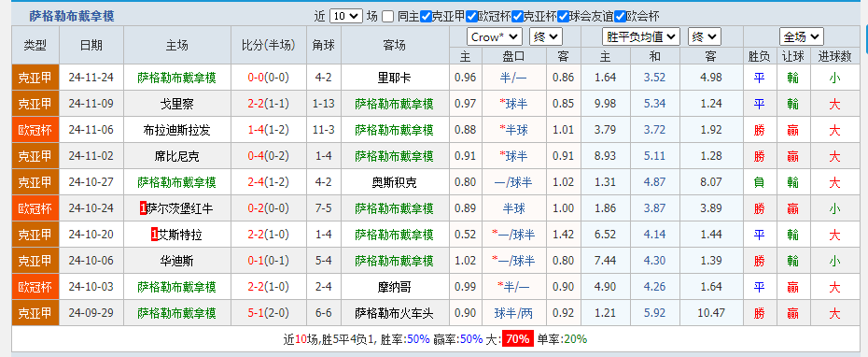The width and height of the screenshot is (868, 357).
Task: Uncheck the 欧冠杯 filter checkbox
Action: pyautogui.click(x=471, y=16)
